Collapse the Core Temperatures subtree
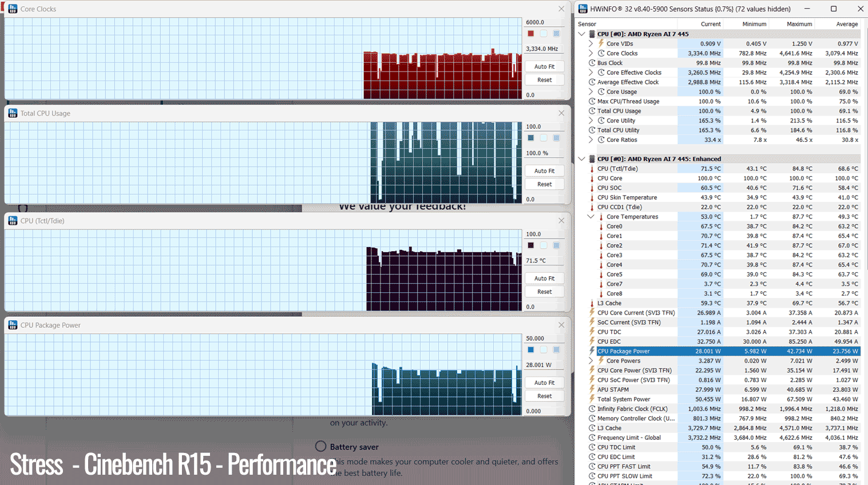The height and width of the screenshot is (485, 868). tap(591, 217)
